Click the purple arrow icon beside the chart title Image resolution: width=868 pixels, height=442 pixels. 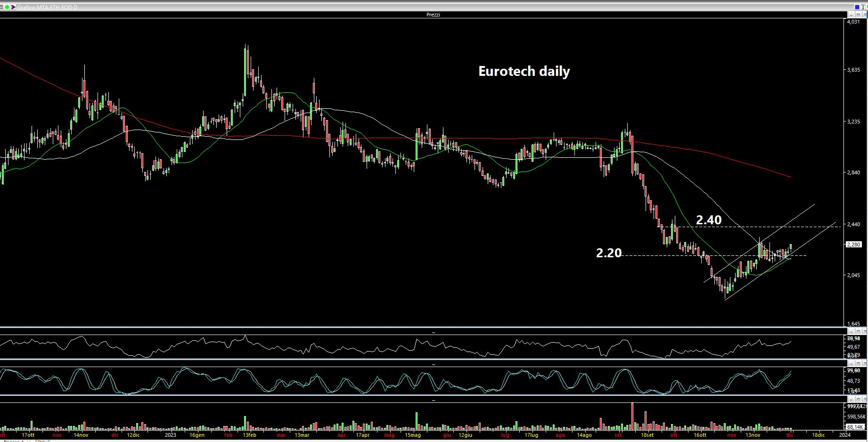13,7
